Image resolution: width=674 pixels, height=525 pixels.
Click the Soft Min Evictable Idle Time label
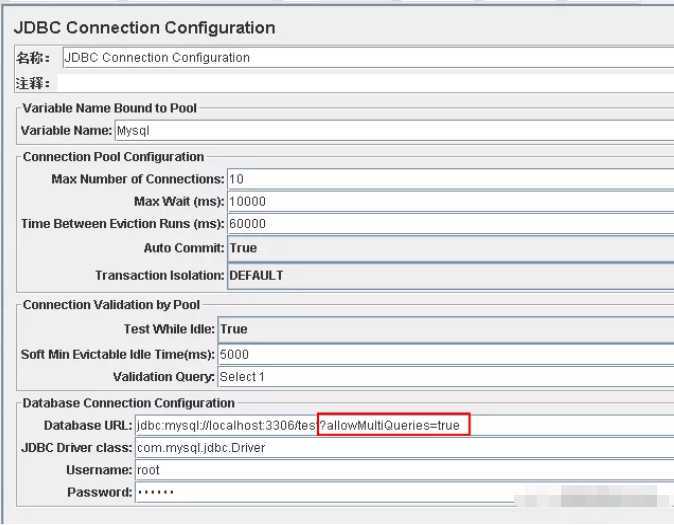tap(118, 354)
